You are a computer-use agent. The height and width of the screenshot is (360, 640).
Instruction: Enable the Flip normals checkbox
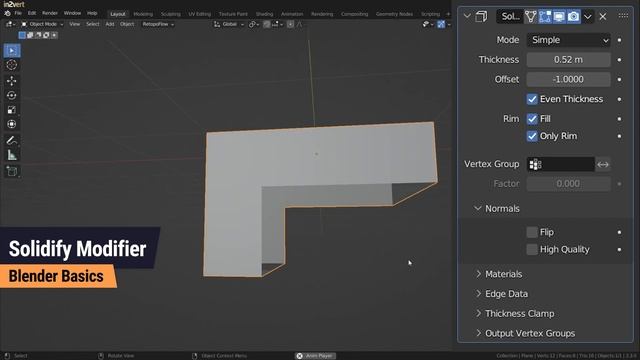tap(532, 232)
